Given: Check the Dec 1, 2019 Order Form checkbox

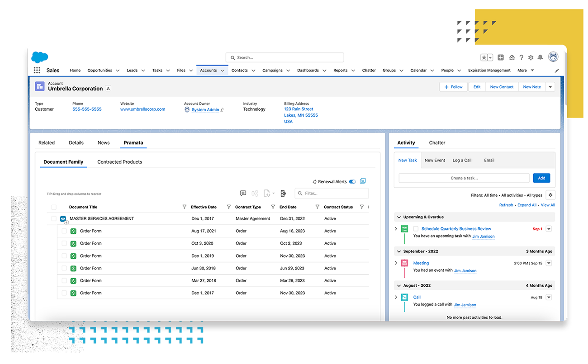Looking at the screenshot, I should [x=64, y=256].
